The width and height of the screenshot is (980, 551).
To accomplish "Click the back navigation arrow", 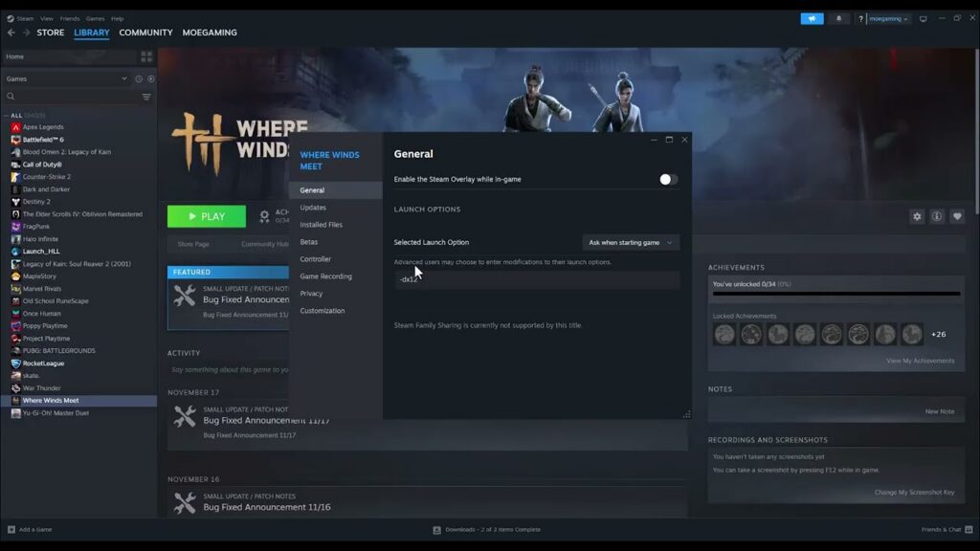I will (x=11, y=33).
